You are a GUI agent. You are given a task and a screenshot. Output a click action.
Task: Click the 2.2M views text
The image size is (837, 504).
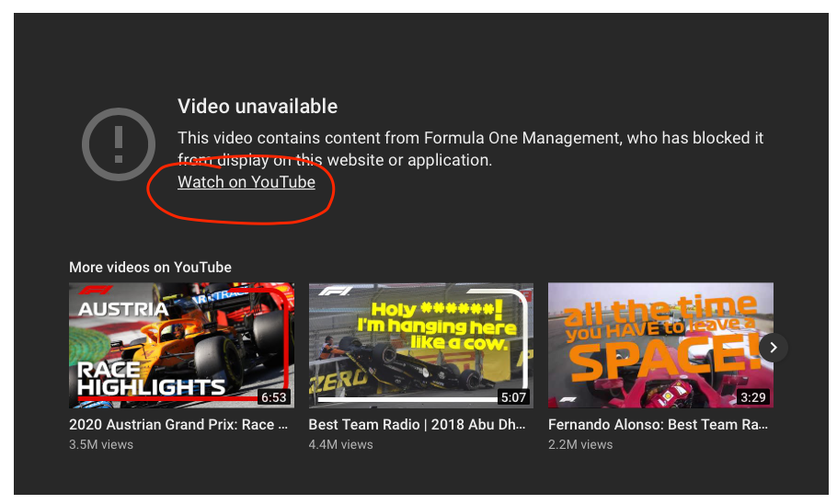579,444
